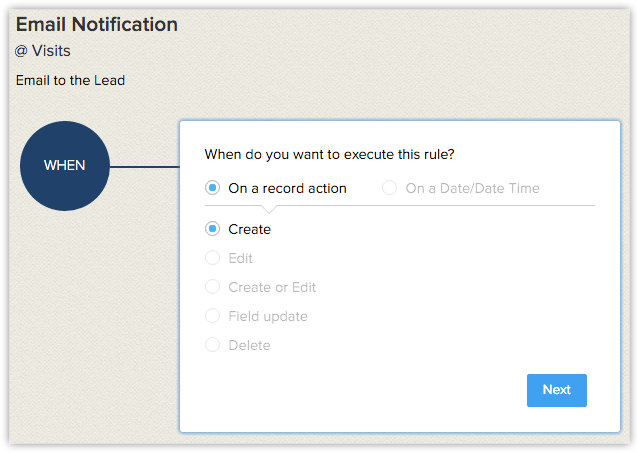This screenshot has height=453, width=639.
Task: Click the '@ Visits' module name
Action: click(x=43, y=51)
